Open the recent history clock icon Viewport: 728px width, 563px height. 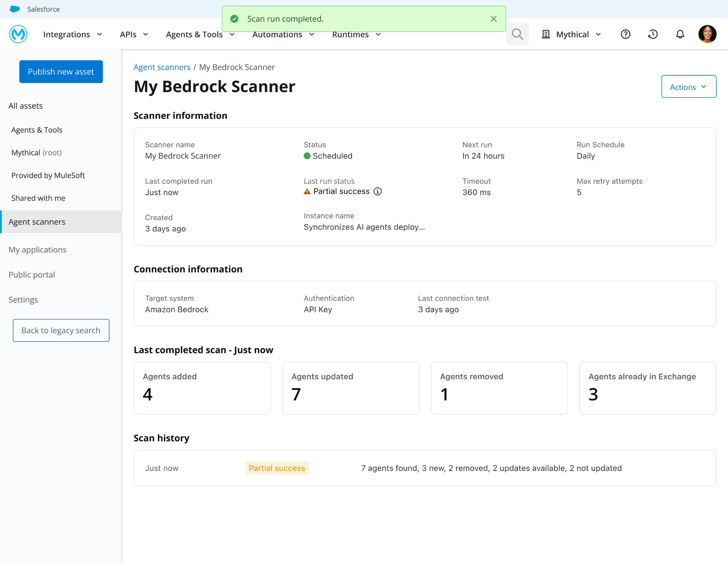coord(653,34)
